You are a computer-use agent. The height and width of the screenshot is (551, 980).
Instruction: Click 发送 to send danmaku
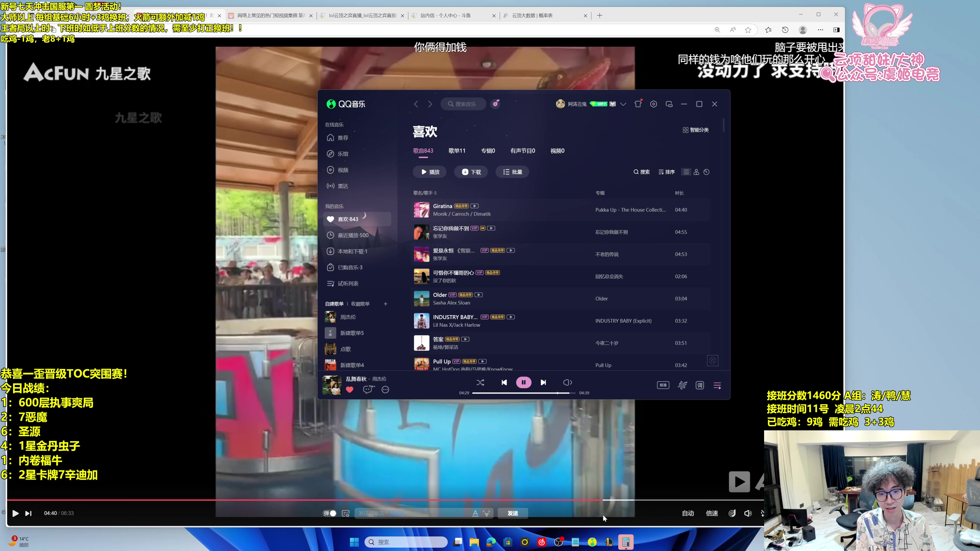click(x=512, y=513)
